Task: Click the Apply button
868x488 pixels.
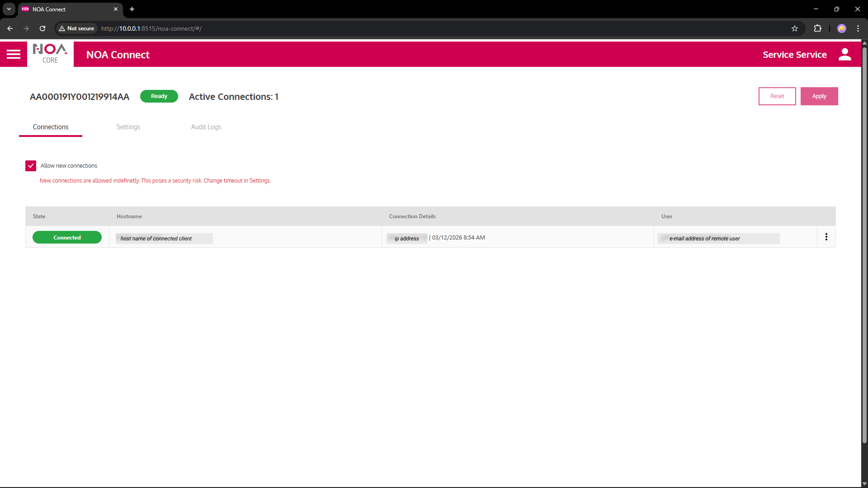Action: pos(819,96)
